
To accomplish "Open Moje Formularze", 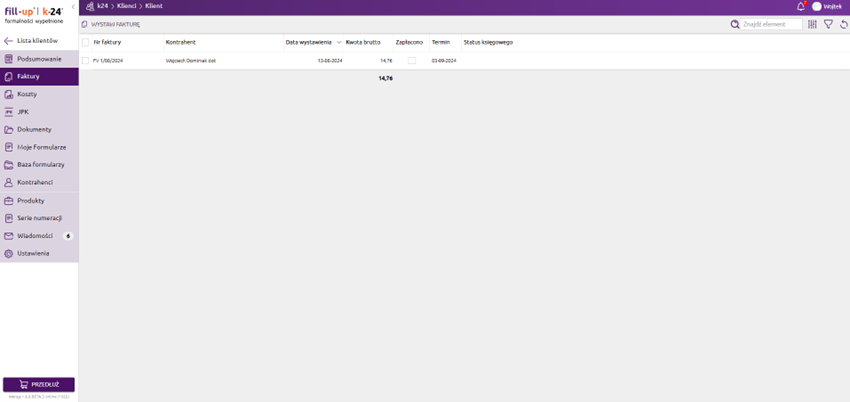I will click(x=39, y=147).
